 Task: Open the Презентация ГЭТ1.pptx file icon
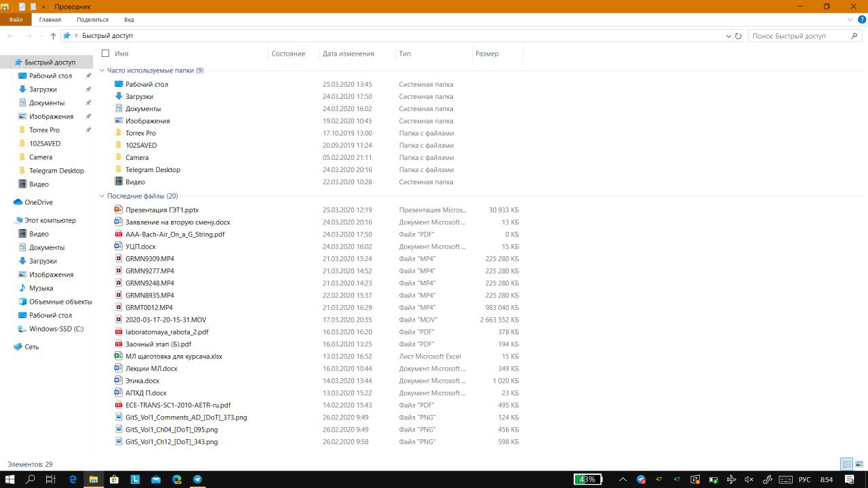tap(119, 210)
